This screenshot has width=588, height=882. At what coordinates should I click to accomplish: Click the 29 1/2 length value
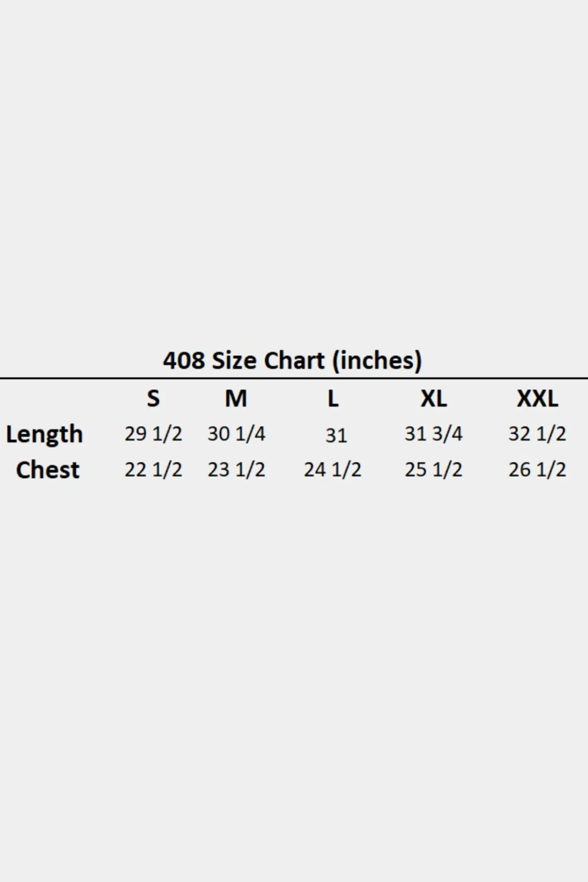point(153,434)
